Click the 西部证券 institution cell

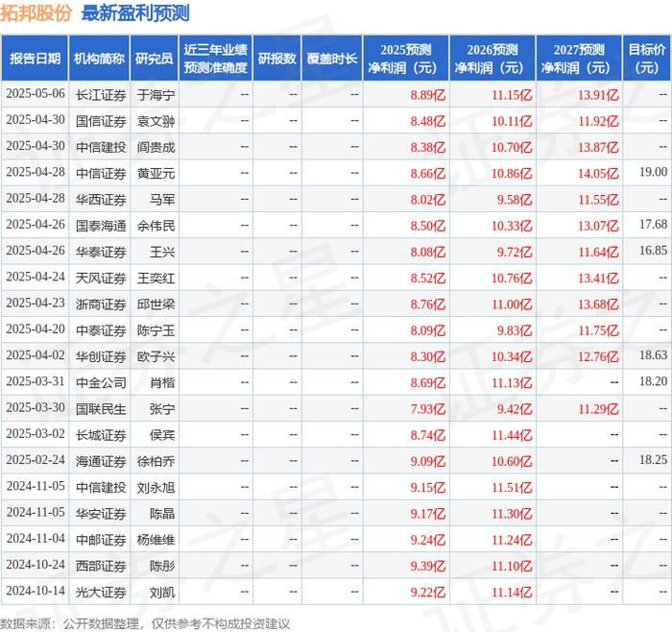(101, 566)
